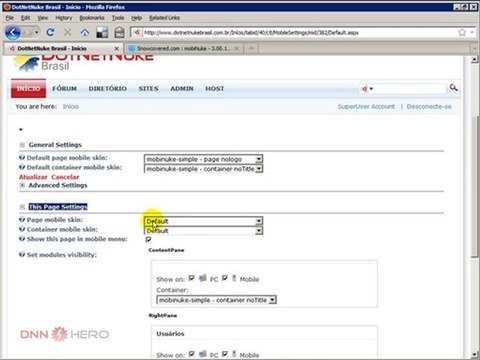Toggle ContentPane Show on PC checkbox

tap(192, 278)
